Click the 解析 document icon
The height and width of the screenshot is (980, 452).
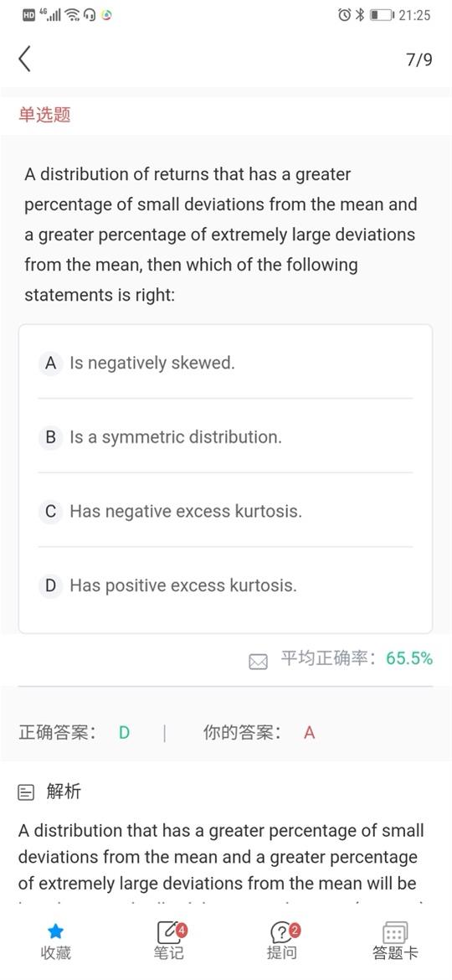pyautogui.click(x=26, y=794)
